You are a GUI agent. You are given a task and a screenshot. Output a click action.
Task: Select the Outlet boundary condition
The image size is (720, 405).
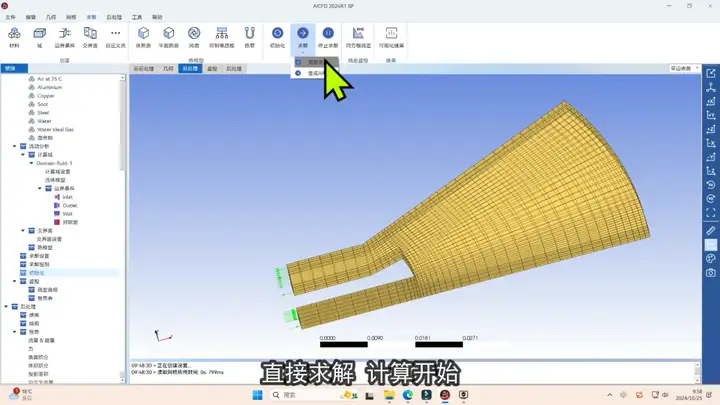coord(69,205)
